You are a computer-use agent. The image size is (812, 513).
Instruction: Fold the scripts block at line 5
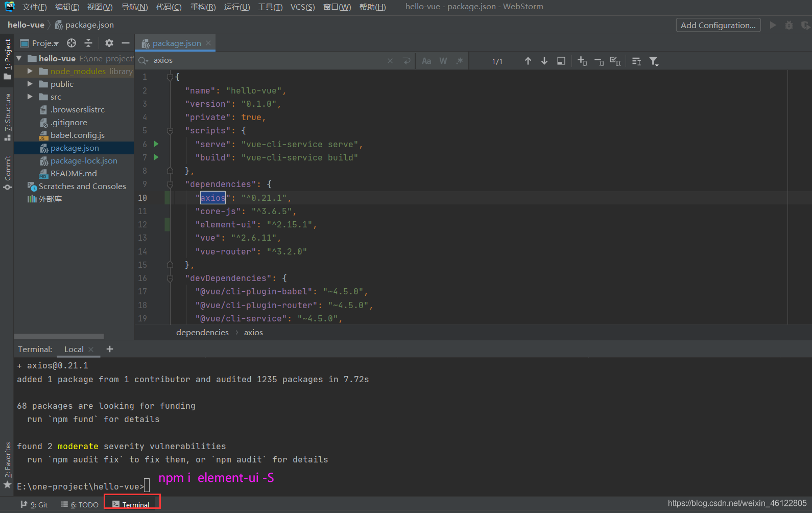pyautogui.click(x=170, y=131)
